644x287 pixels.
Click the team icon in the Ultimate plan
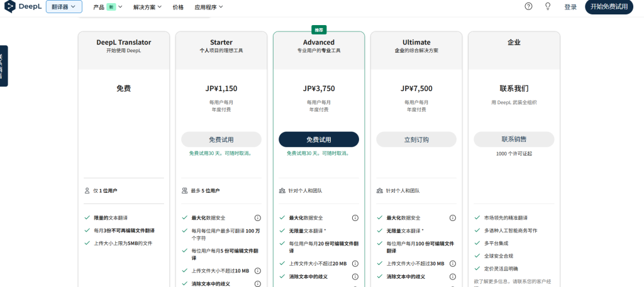(x=379, y=191)
